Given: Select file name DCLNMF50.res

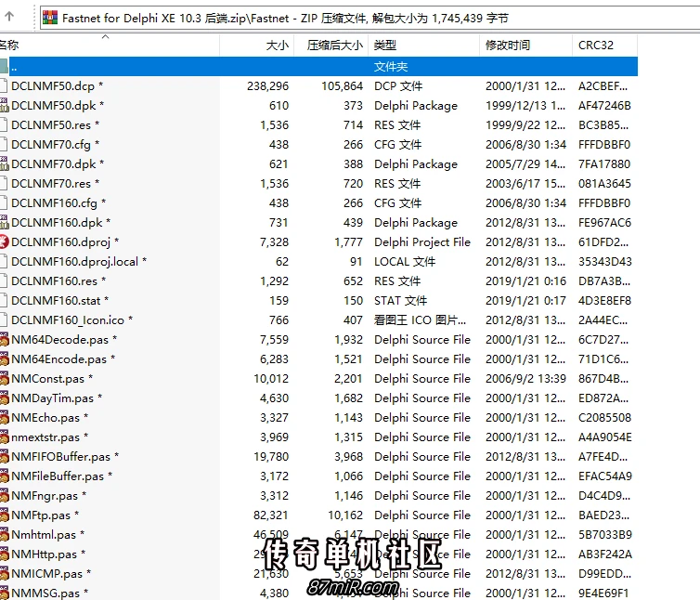Looking at the screenshot, I should pos(55,125).
